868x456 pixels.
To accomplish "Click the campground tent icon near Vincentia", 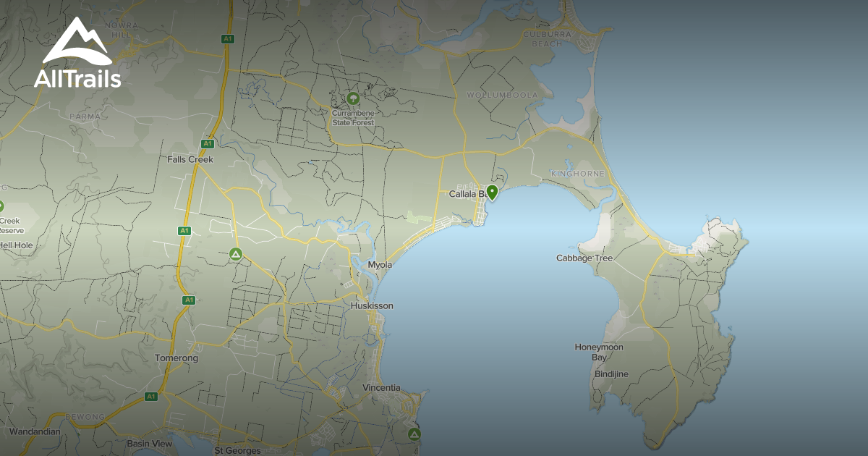I will 414,434.
